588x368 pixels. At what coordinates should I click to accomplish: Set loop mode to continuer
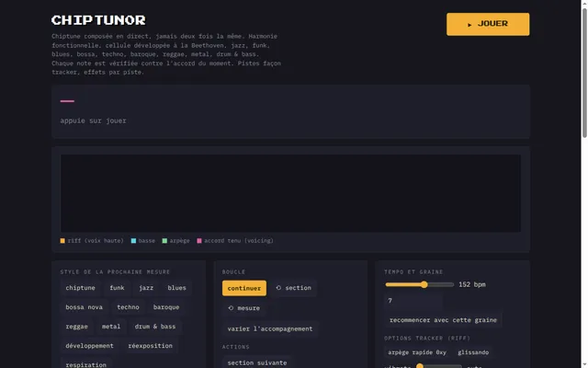tap(244, 288)
